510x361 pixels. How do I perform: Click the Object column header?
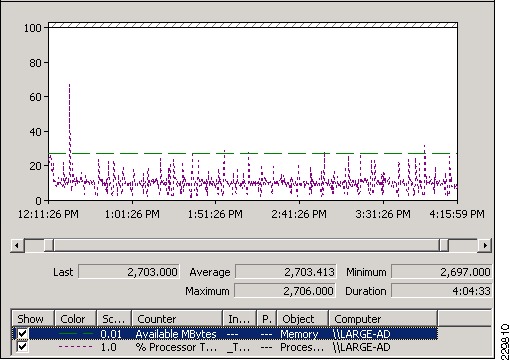pos(303,319)
